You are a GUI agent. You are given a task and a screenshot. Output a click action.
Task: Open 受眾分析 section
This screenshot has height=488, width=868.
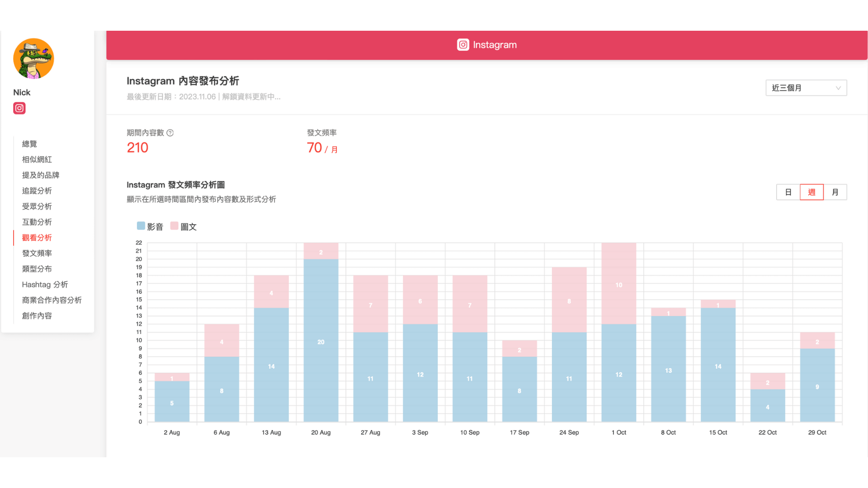(x=37, y=206)
